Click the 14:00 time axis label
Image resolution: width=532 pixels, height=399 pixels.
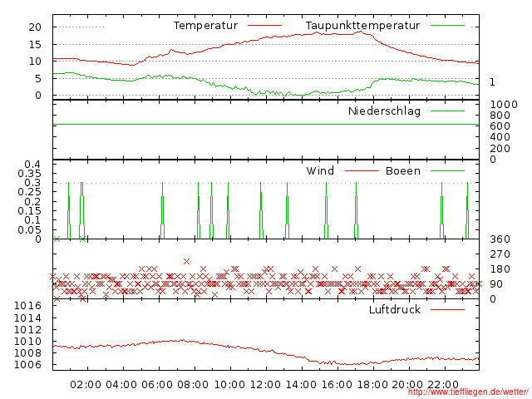coord(301,385)
